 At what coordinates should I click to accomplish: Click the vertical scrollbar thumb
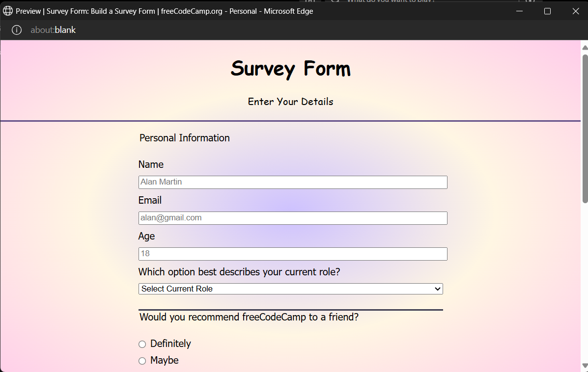pyautogui.click(x=585, y=128)
